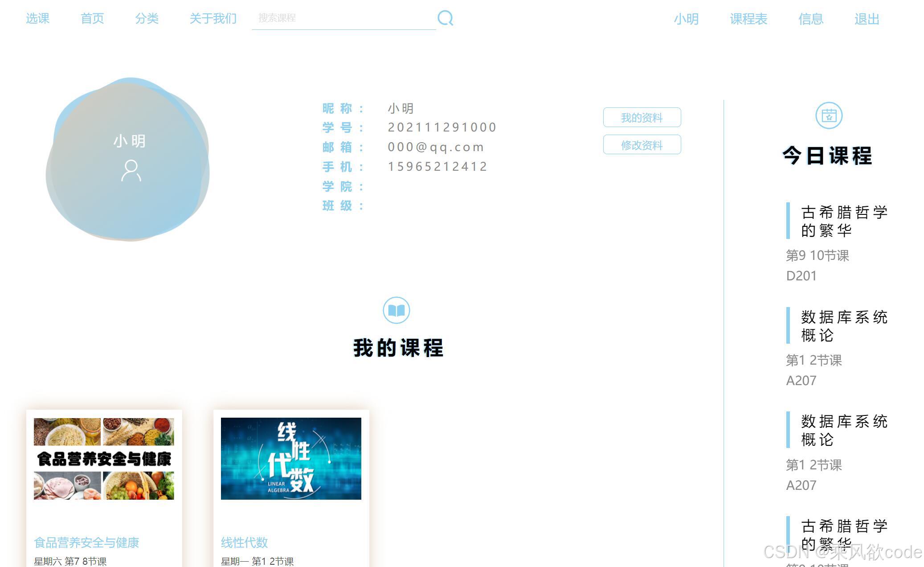This screenshot has height=567, width=924.
Task: Click the username 小明 in the top bar
Action: [687, 19]
